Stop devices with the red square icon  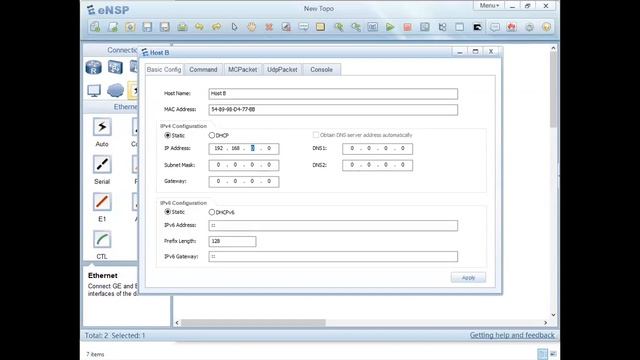click(x=407, y=27)
